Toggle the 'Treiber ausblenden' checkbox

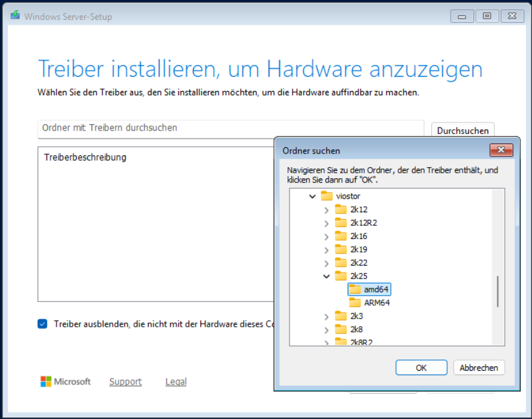(42, 324)
